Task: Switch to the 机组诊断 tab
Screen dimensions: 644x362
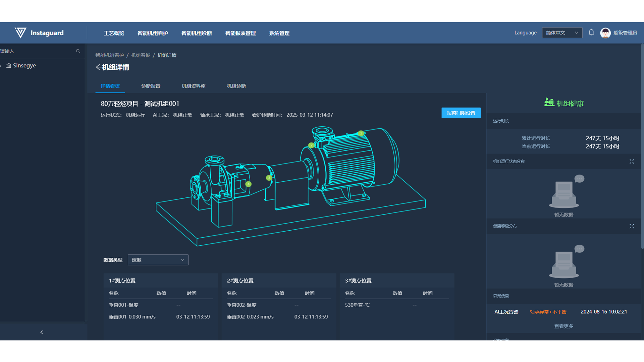Action: pos(236,86)
